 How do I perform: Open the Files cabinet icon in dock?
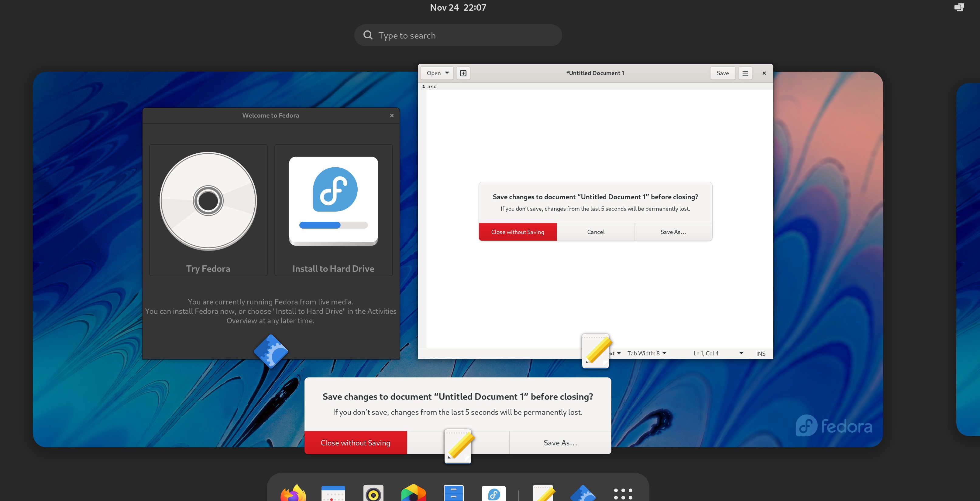(453, 494)
